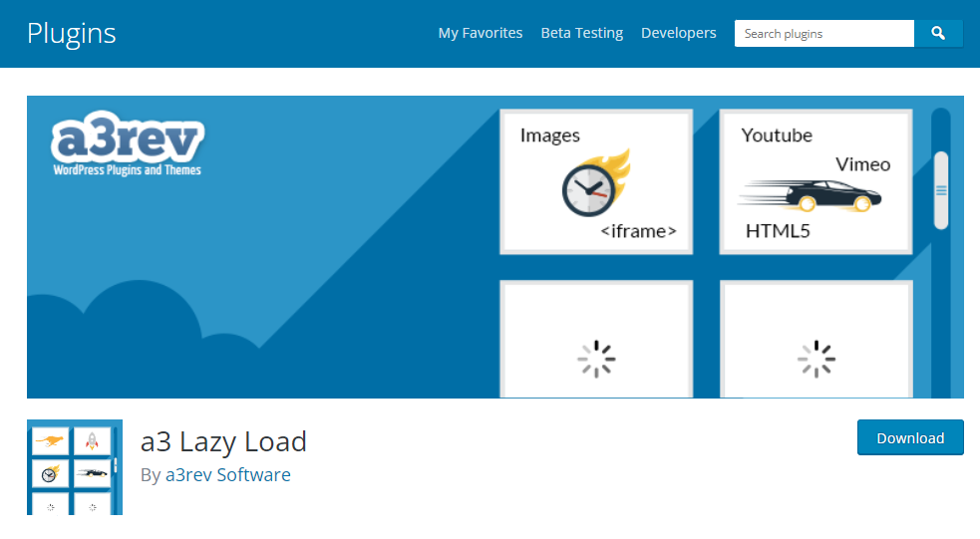This screenshot has width=980, height=539.
Task: Click the left loading spinner icon
Action: pos(596,359)
